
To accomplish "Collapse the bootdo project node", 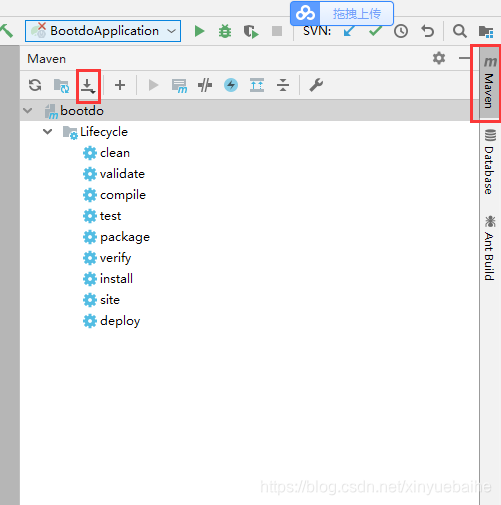I will [x=28, y=110].
